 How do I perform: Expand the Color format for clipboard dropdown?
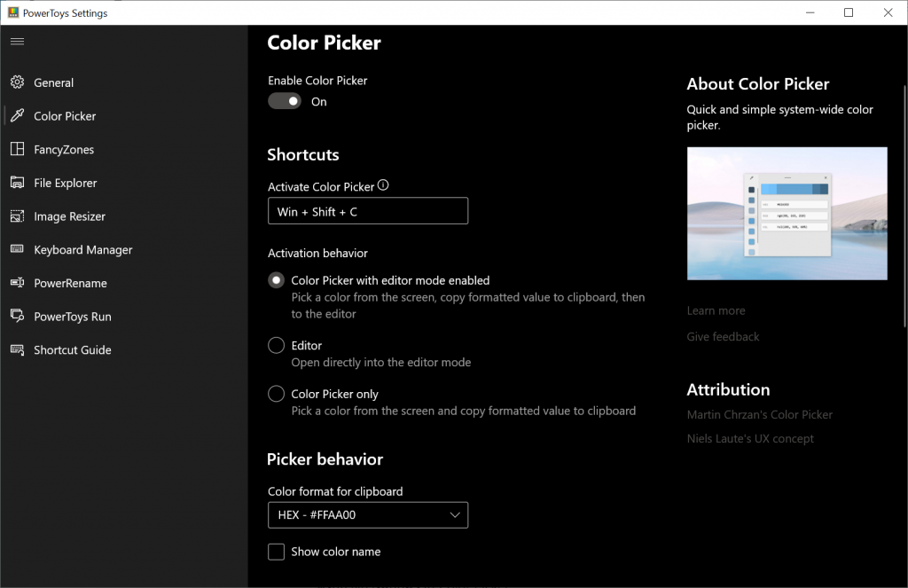tap(368, 514)
